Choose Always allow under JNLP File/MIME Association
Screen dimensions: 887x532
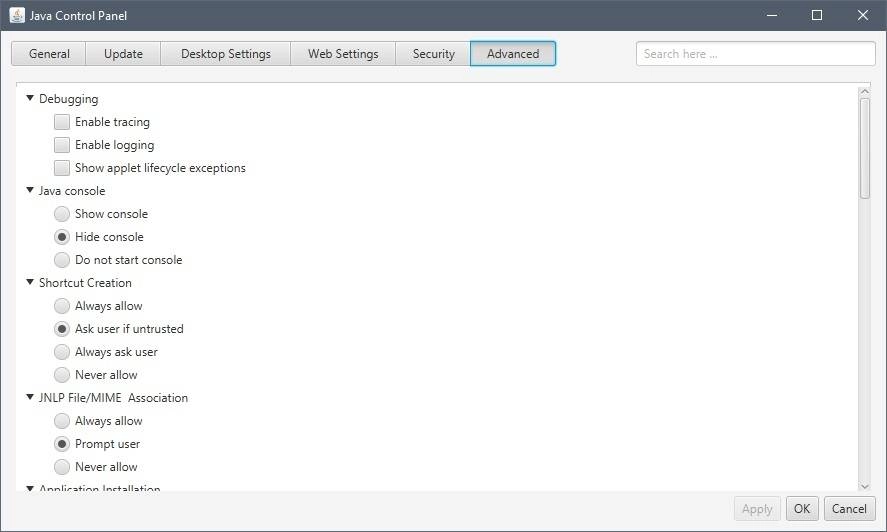coord(62,421)
